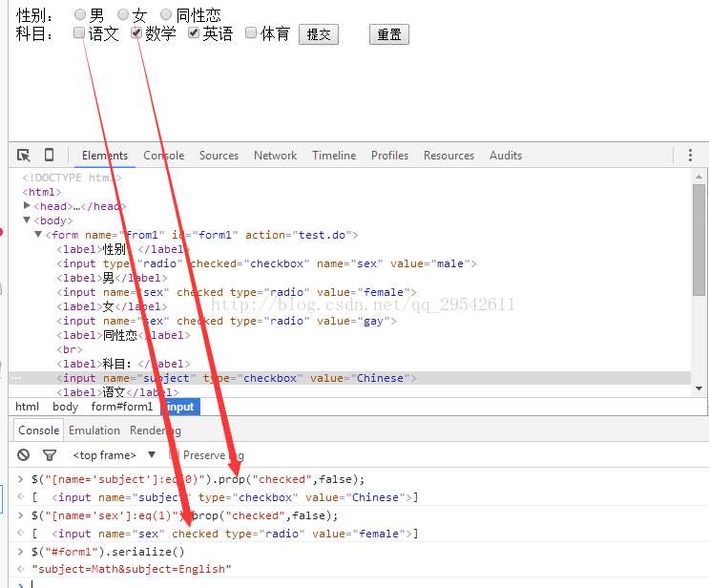Check the 语文 checkbox
The height and width of the screenshot is (588, 709).
[79, 32]
